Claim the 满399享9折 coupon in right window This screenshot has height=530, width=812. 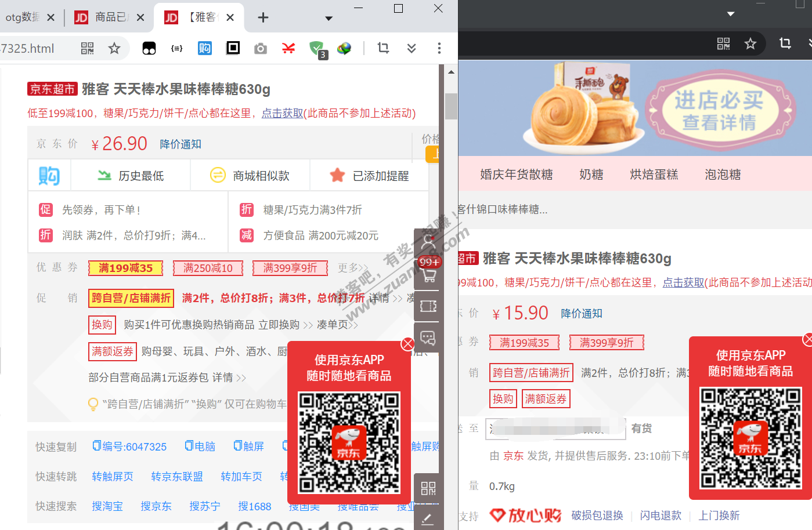[607, 343]
